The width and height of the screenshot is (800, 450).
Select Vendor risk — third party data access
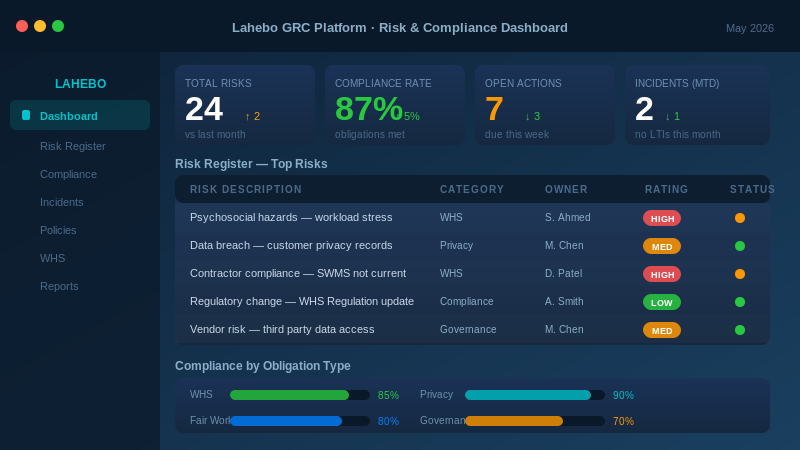[x=472, y=330]
